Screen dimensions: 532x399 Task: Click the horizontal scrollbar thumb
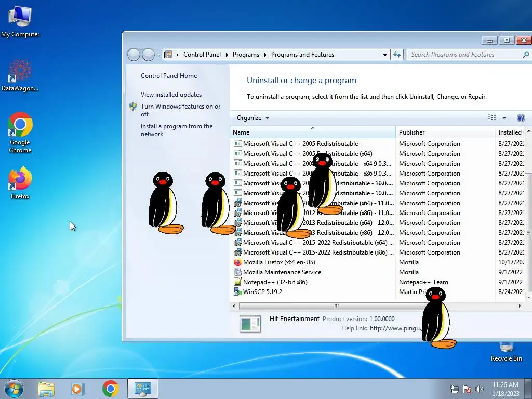(336, 306)
